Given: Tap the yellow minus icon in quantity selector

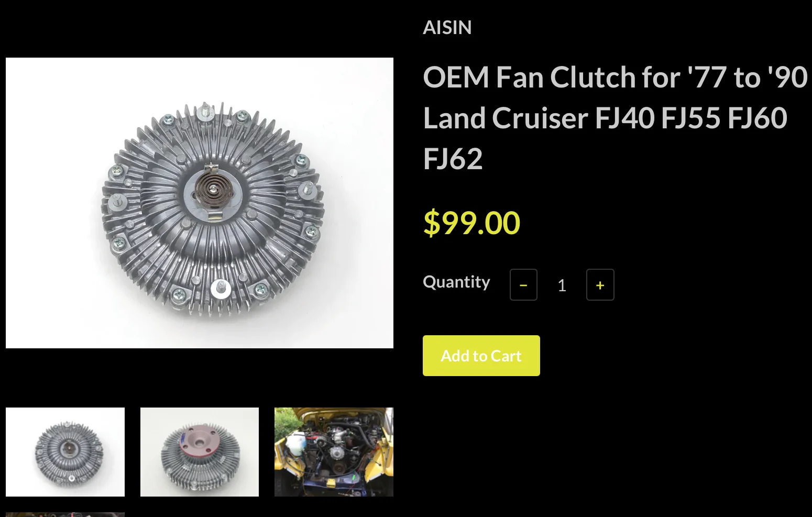Looking at the screenshot, I should pos(523,285).
